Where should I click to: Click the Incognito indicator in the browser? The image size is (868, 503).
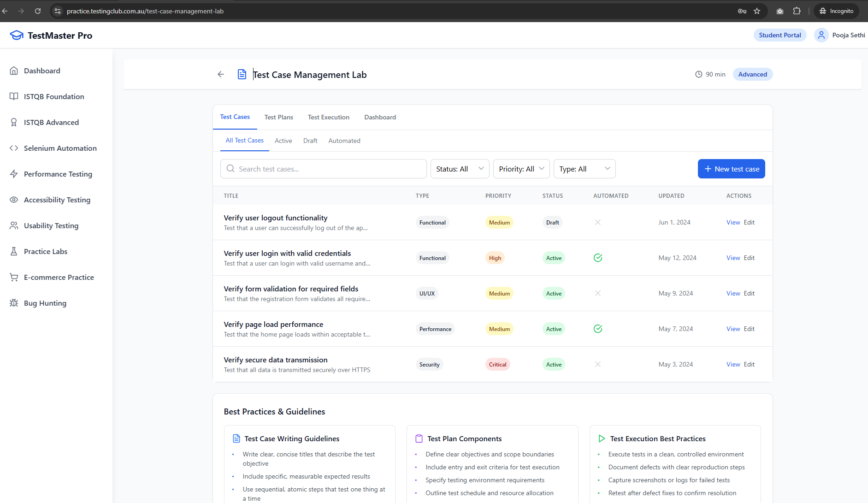point(837,11)
